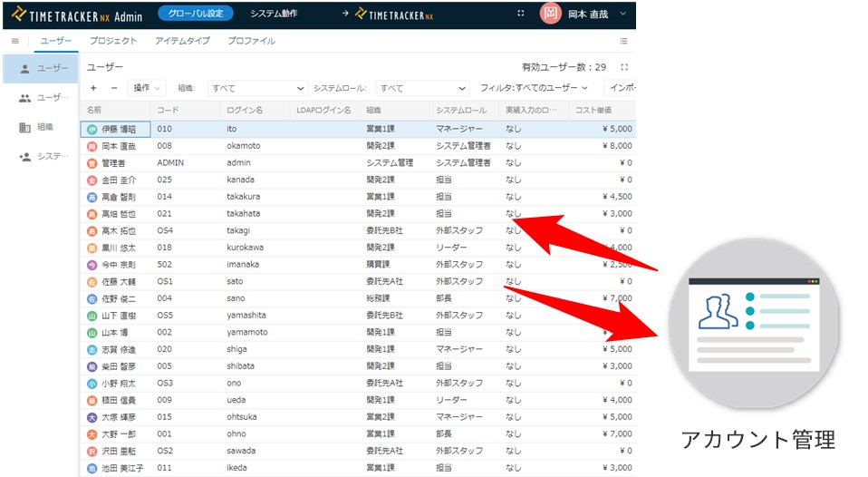This screenshot has width=868, height=477.
Task: Switch to the アイテムタイプ tab
Action: 182,41
